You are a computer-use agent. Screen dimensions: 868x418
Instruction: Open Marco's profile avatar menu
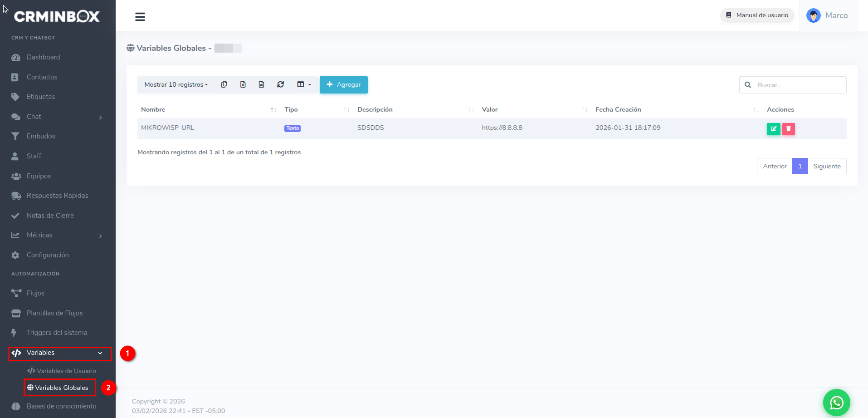(814, 15)
